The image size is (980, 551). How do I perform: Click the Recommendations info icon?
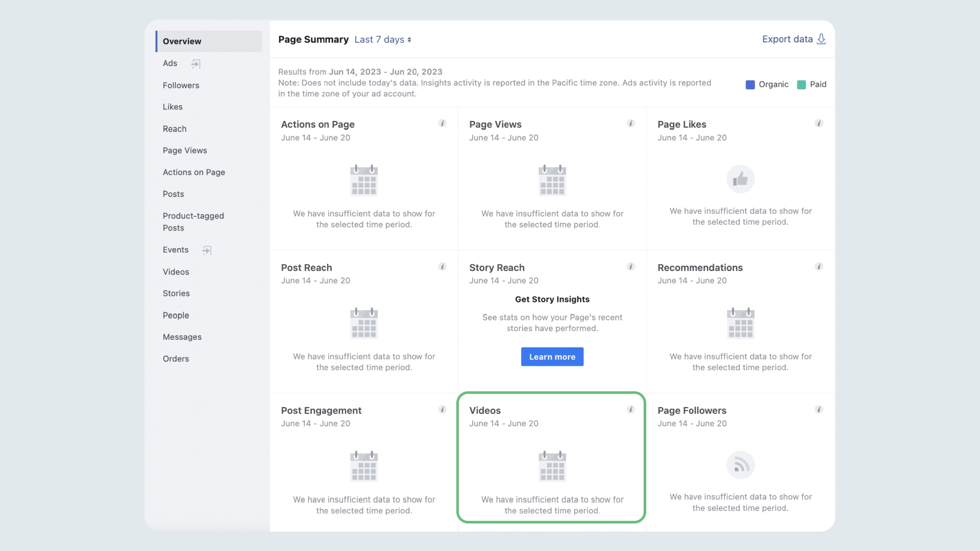point(819,266)
